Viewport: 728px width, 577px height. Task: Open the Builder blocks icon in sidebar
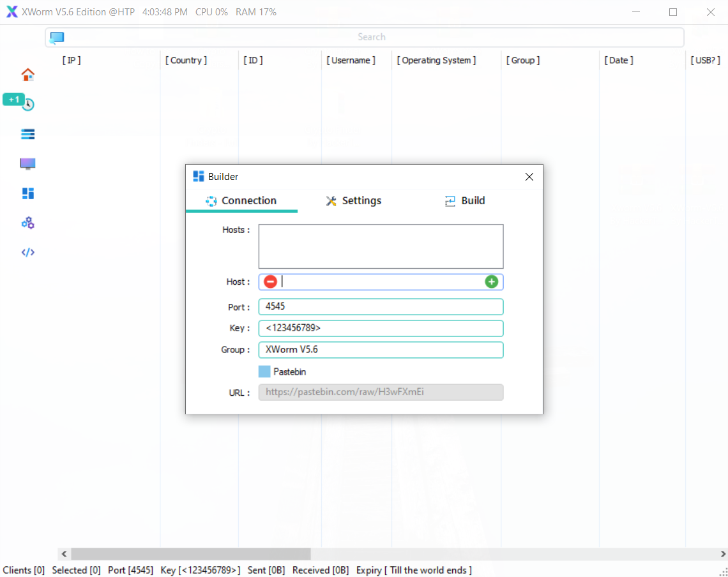27,193
